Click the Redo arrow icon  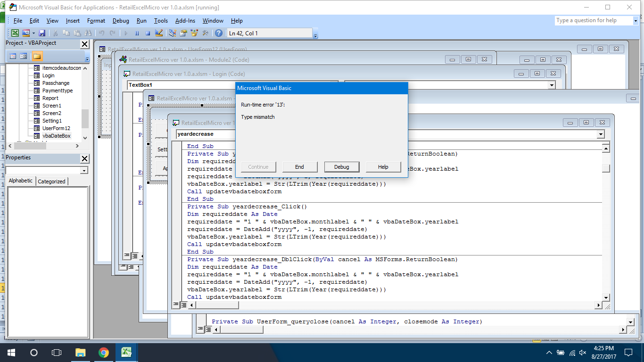(x=112, y=33)
